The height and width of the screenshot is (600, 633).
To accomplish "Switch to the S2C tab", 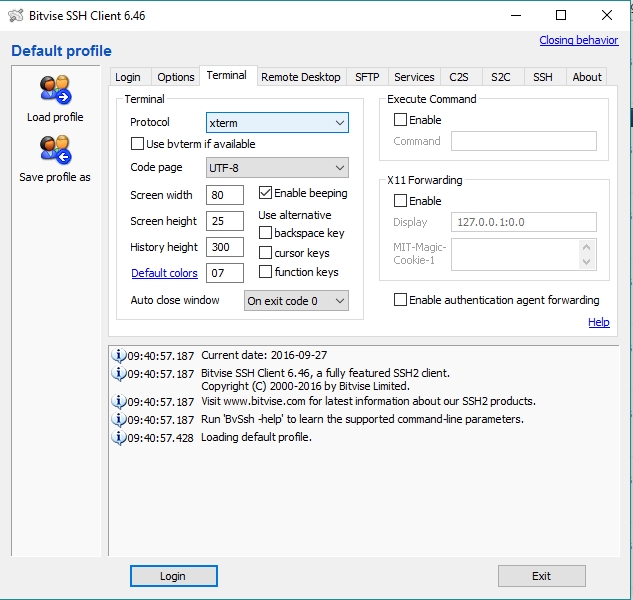I will pyautogui.click(x=501, y=77).
